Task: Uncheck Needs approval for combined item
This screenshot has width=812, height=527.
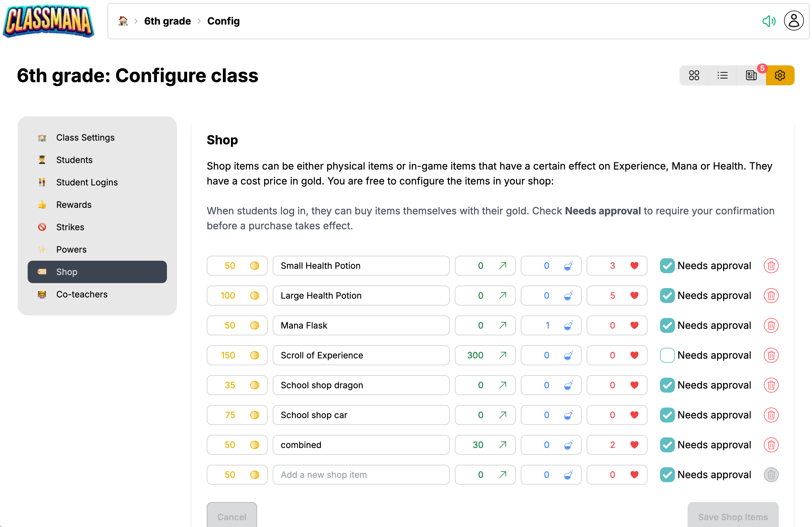Action: 667,445
